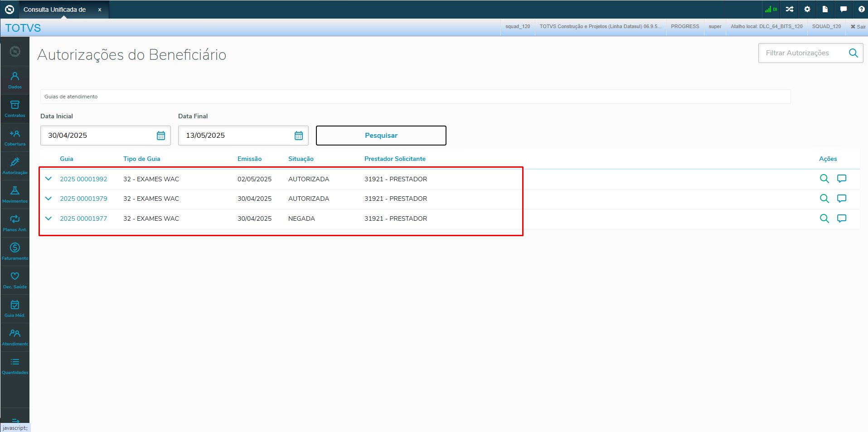Viewport: 868px width, 432px height.
Task: Click Sair to log out
Action: (x=858, y=27)
